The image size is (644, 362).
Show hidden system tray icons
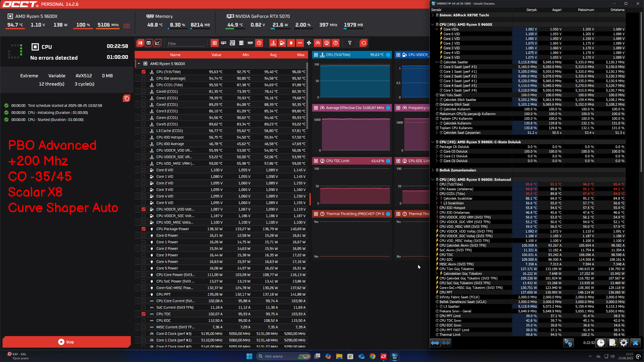[590, 356]
